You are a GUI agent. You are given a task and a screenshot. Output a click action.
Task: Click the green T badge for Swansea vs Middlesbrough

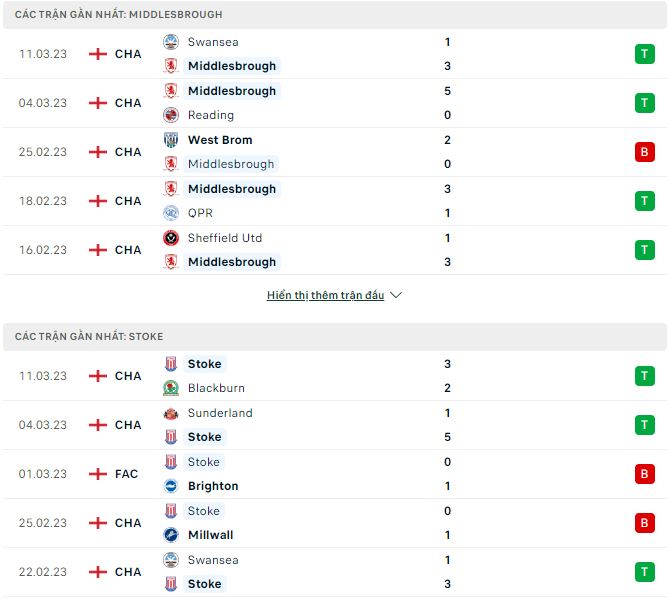(644, 54)
